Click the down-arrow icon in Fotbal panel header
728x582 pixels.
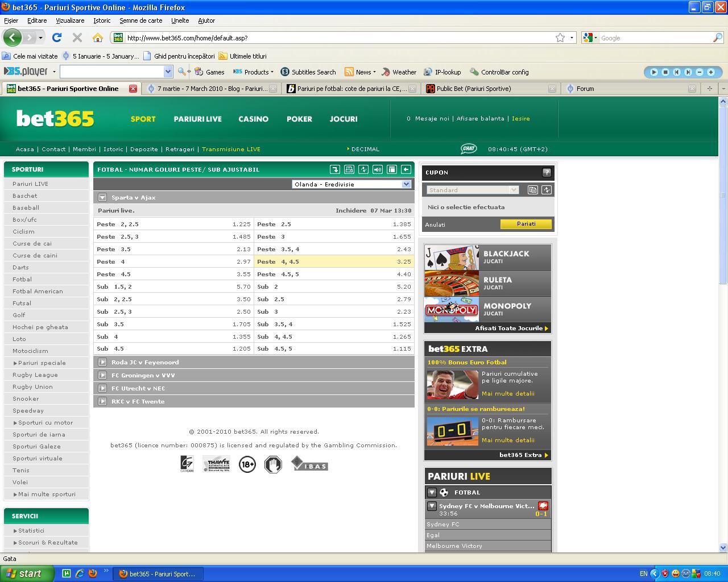(x=335, y=169)
